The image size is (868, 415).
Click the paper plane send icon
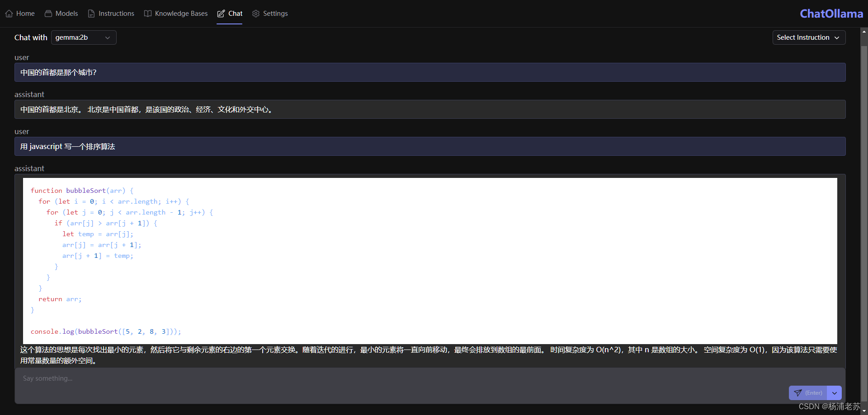[x=798, y=393]
